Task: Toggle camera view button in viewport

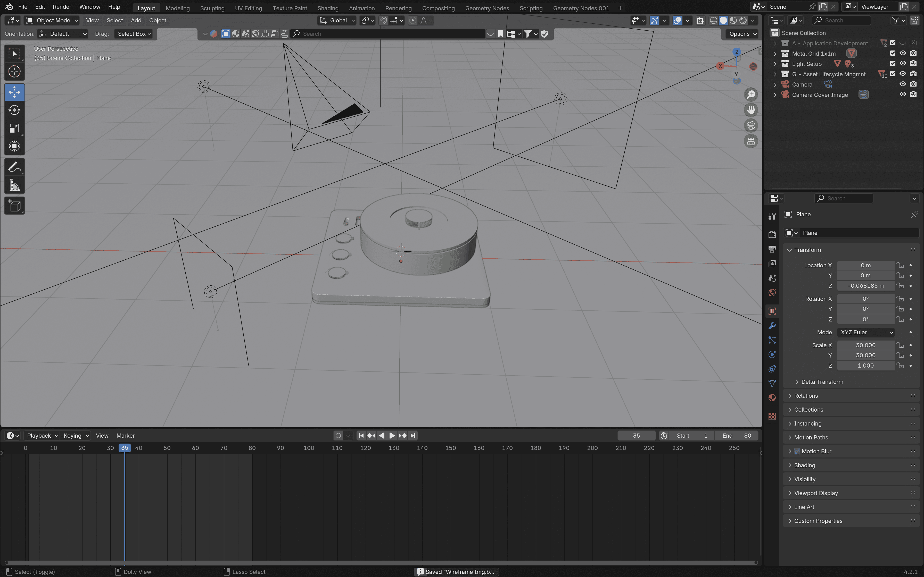Action: point(751,125)
